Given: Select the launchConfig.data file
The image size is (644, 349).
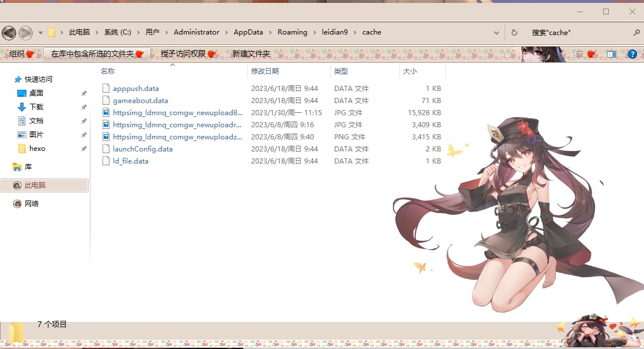Looking at the screenshot, I should coord(143,149).
